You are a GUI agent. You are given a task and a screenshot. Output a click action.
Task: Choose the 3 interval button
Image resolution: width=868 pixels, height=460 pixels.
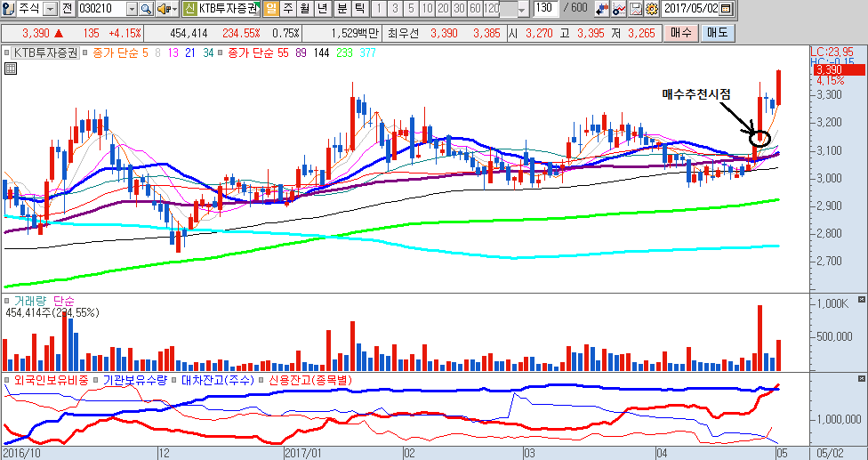(394, 9)
